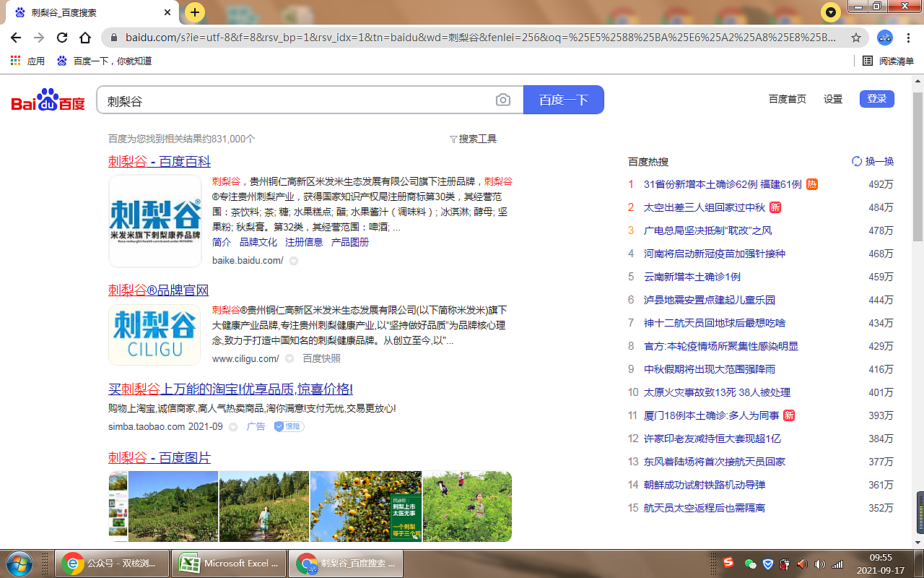
Task: Open the 买刺梨谷上万能的淘宝 ad result
Action: click(230, 389)
